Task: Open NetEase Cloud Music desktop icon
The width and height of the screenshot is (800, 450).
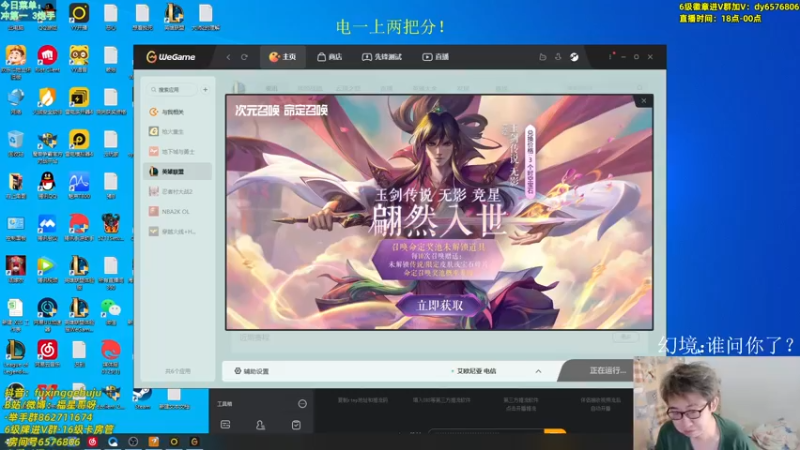Action: [47, 353]
